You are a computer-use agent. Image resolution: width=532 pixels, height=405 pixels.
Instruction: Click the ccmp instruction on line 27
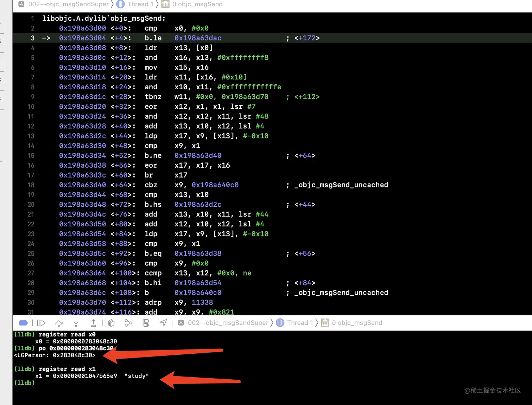point(153,273)
